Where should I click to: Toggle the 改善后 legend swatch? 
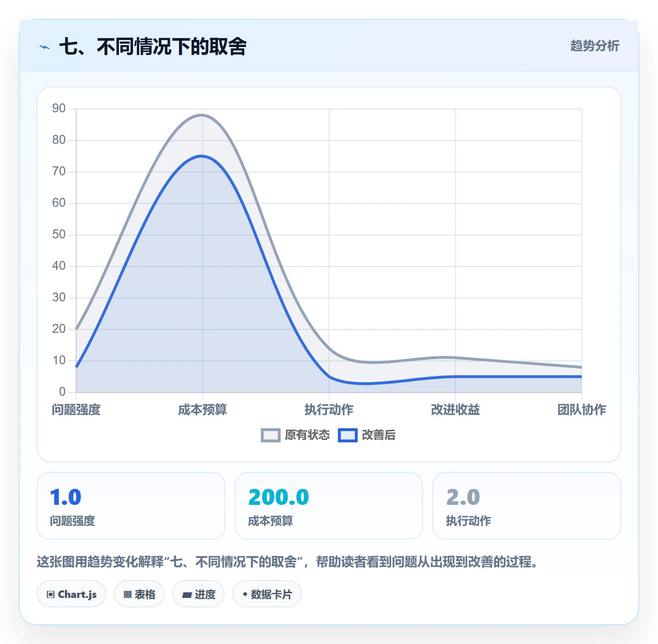347,435
